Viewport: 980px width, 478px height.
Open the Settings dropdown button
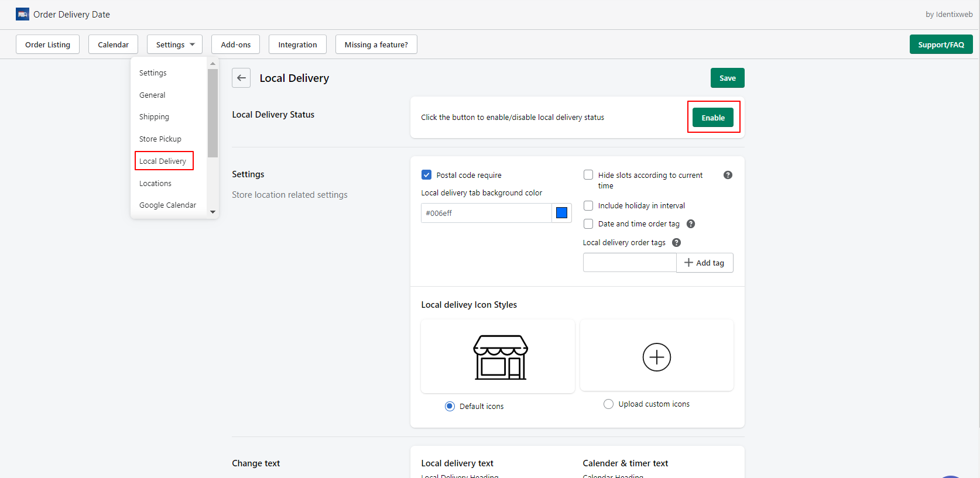click(x=174, y=44)
